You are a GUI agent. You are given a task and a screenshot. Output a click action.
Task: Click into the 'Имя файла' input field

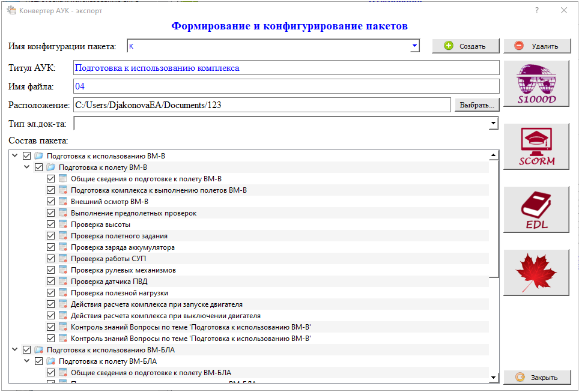tap(286, 86)
